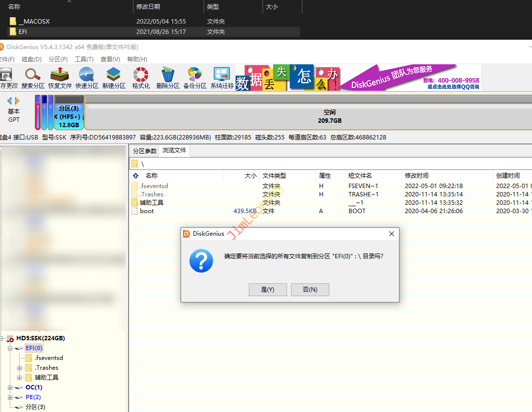Open the Quick Partition (快速分区) tool

click(x=87, y=78)
